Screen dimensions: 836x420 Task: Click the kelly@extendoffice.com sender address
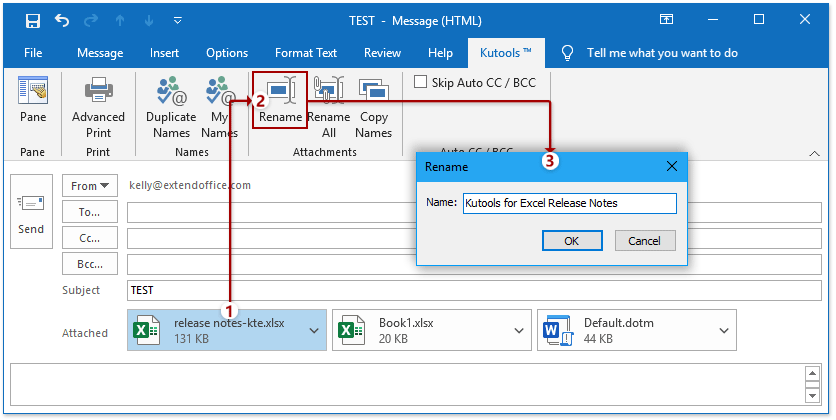[190, 185]
